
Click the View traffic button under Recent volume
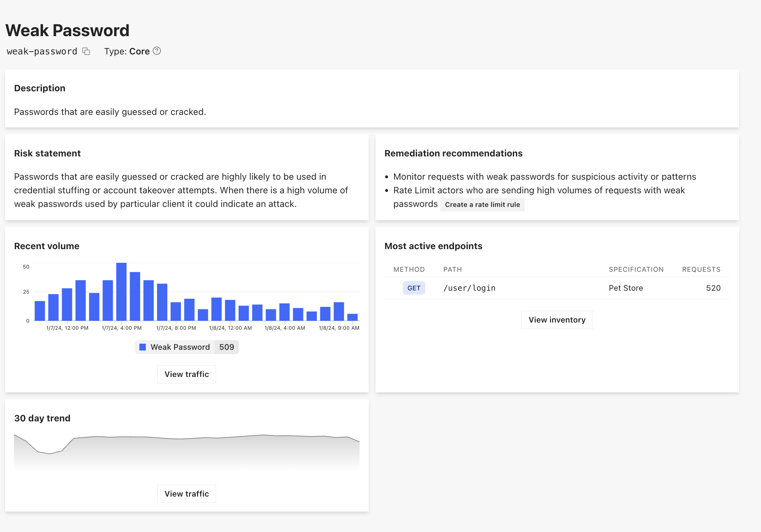click(x=186, y=374)
